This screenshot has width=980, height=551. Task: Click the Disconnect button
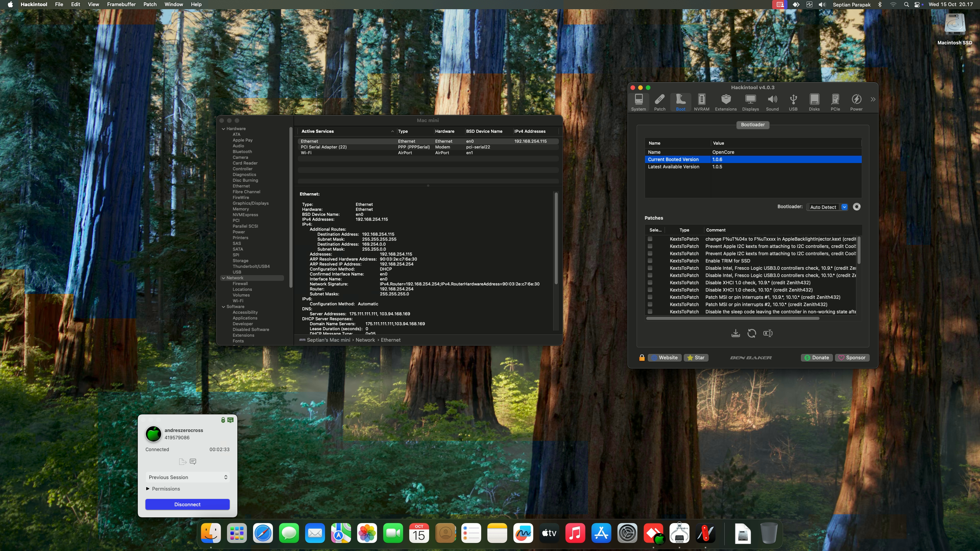188,504
